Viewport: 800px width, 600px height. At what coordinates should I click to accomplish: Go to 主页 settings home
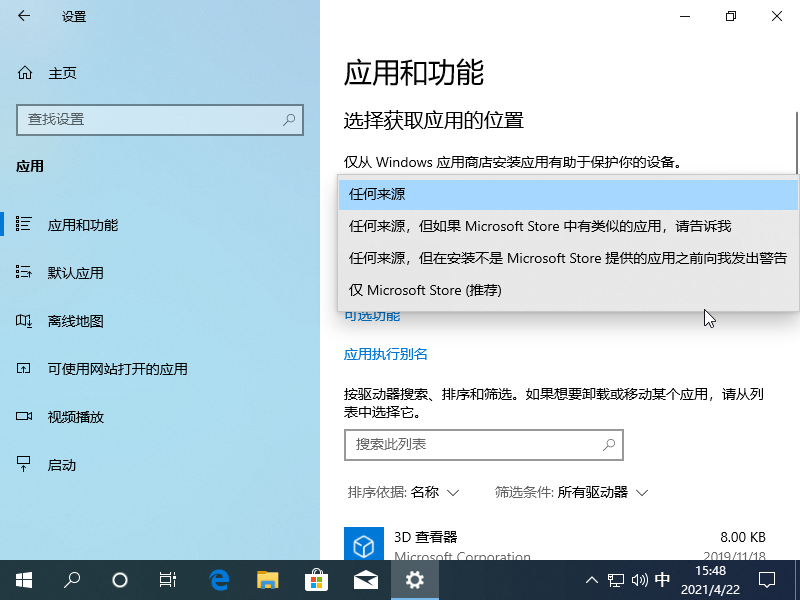tap(160, 73)
